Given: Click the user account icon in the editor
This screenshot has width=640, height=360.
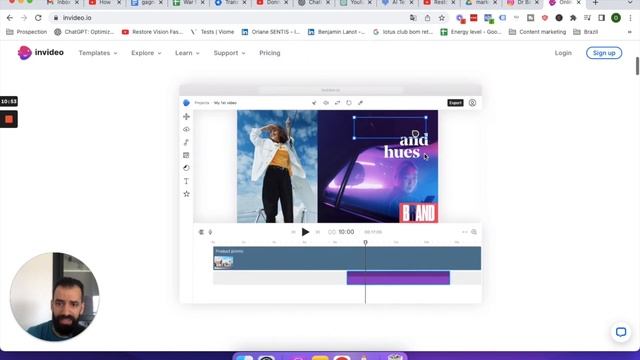Looking at the screenshot, I should (472, 103).
